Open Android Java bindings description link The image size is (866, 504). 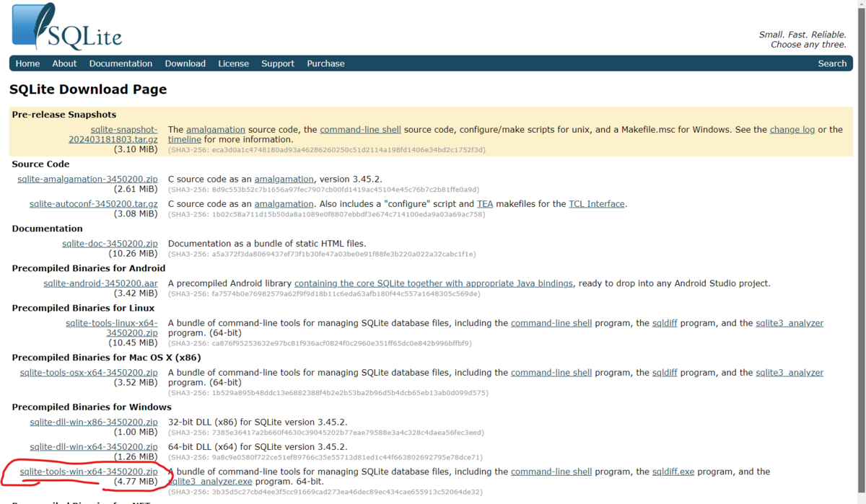(x=434, y=283)
